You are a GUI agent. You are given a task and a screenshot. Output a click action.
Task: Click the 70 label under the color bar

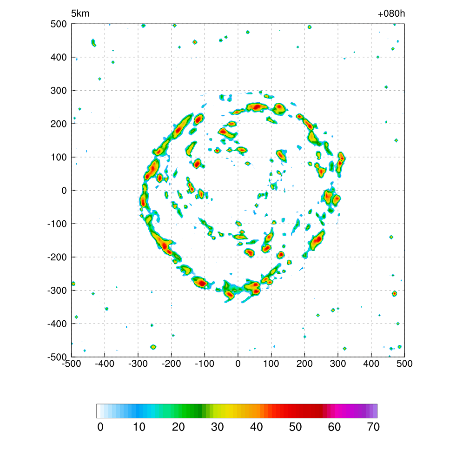373,427
